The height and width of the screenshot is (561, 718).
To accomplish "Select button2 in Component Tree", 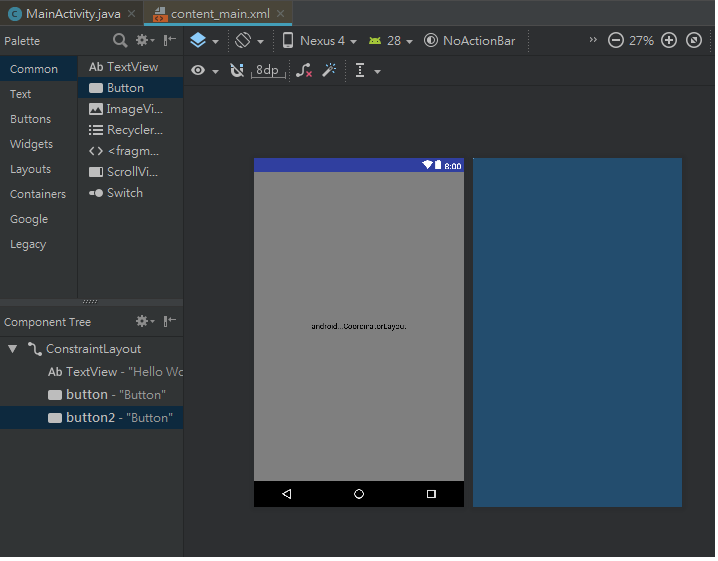I will point(90,417).
